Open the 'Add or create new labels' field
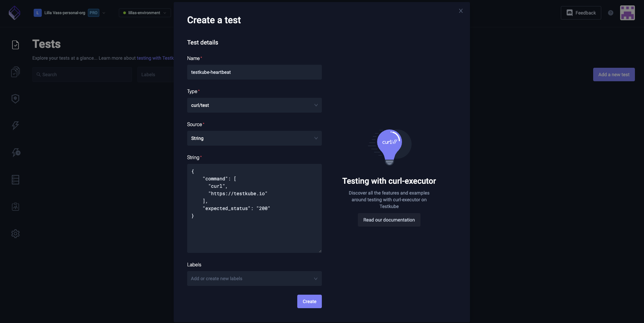Image resolution: width=644 pixels, height=323 pixels. point(254,278)
